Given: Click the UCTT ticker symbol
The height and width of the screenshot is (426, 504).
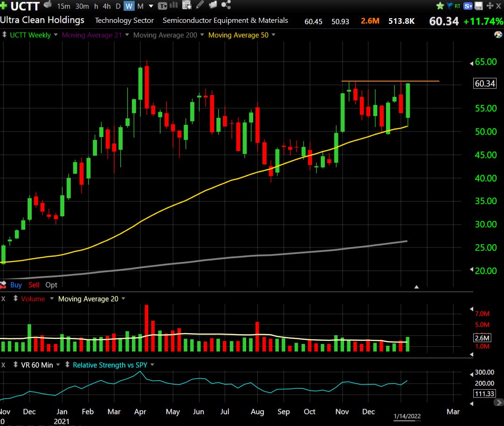Looking at the screenshot, I should [x=25, y=6].
